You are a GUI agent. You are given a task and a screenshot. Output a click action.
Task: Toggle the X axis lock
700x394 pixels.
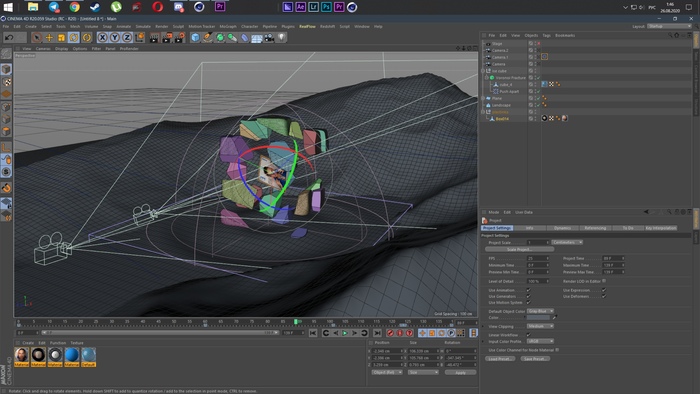click(x=103, y=38)
